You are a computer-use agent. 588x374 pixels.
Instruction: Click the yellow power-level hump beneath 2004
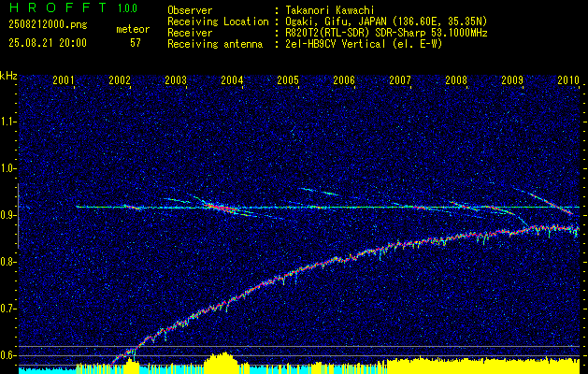222,362
